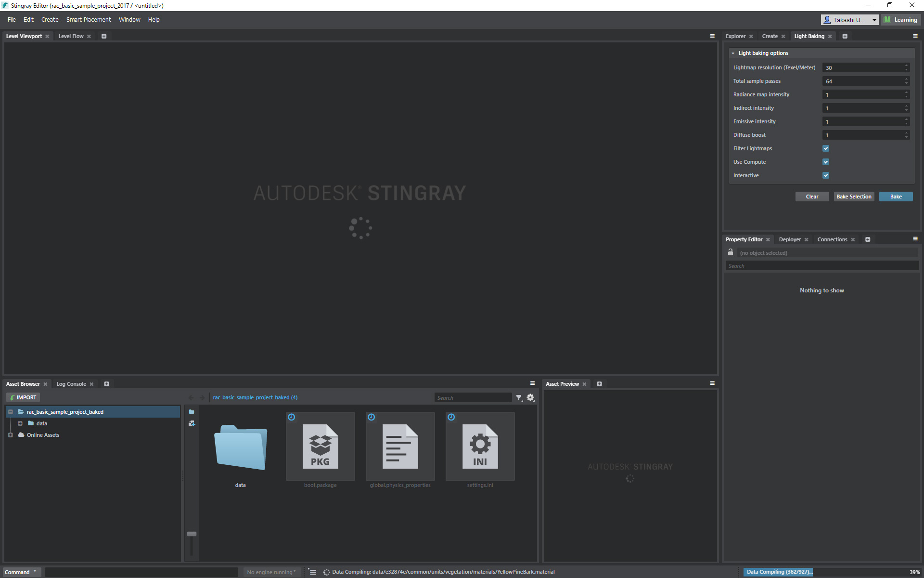924x578 pixels.
Task: Open the Edit menu
Action: click(28, 20)
